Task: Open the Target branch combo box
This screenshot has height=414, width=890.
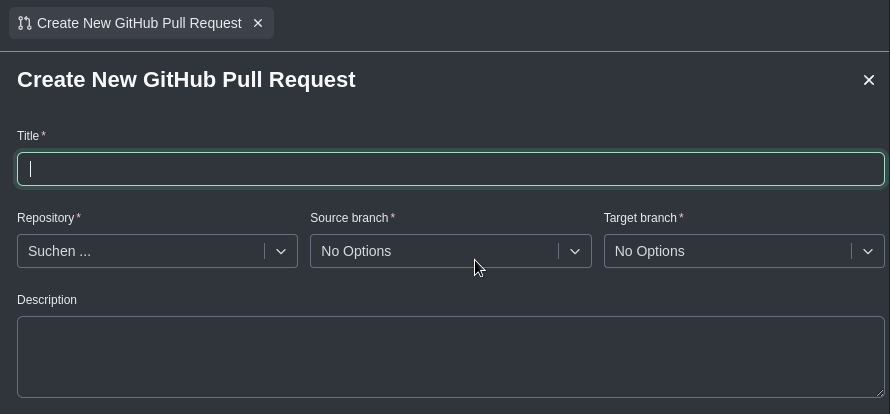Action: coord(744,251)
